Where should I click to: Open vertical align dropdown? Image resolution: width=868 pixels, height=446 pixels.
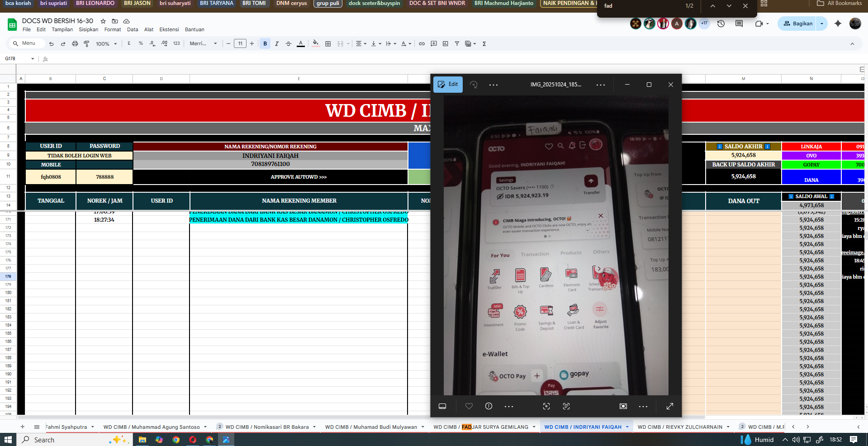pos(376,44)
